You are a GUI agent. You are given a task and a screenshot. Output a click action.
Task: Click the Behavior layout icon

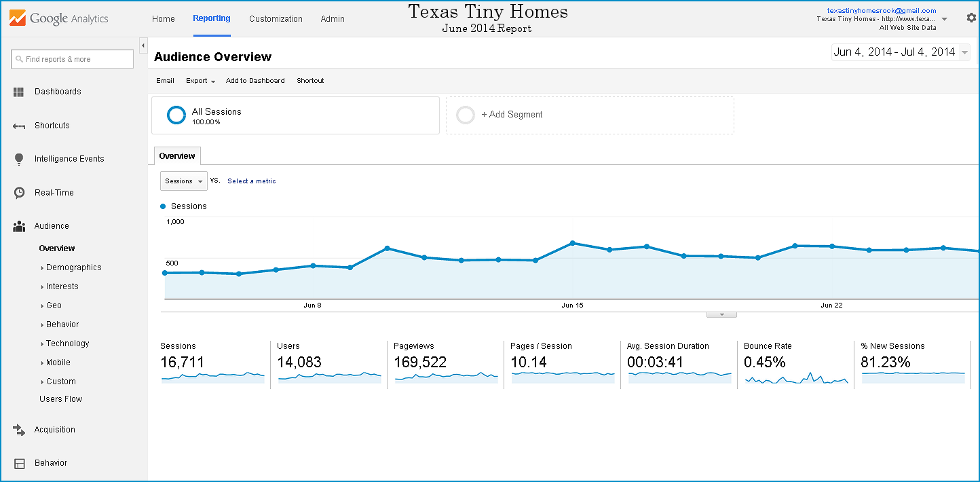point(20,463)
